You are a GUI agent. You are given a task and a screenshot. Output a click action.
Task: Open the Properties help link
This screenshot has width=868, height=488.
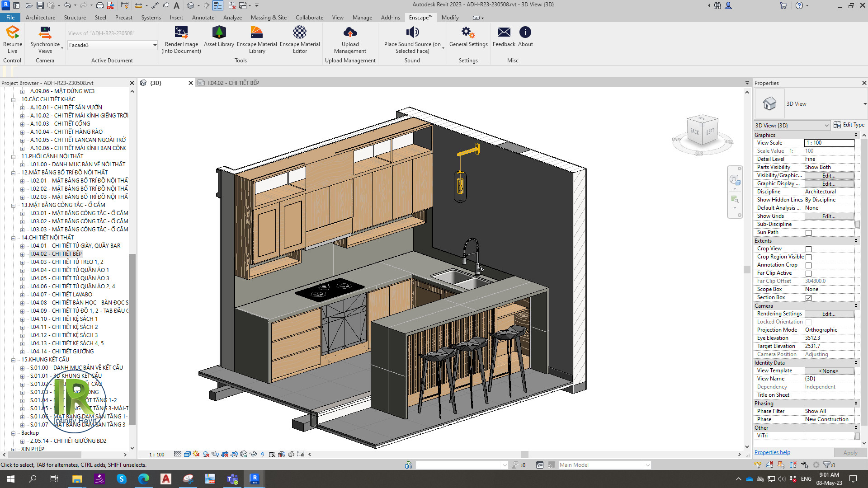click(772, 452)
